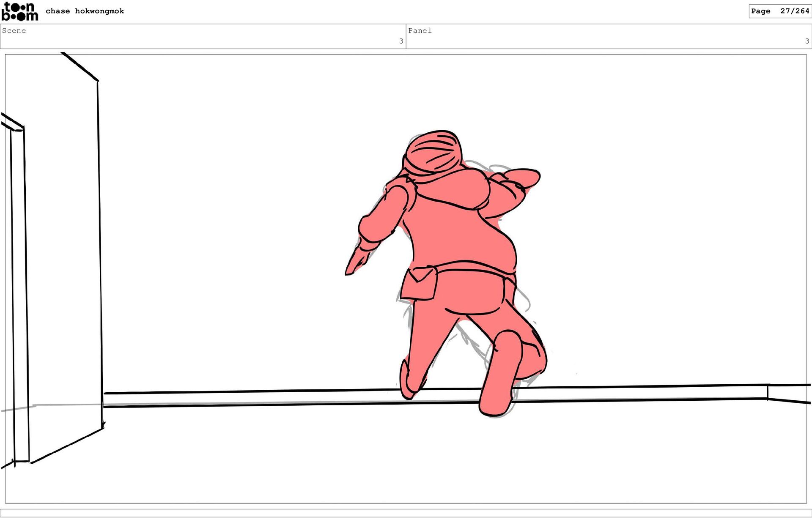
Task: Click the Scene label text
Action: tap(14, 30)
